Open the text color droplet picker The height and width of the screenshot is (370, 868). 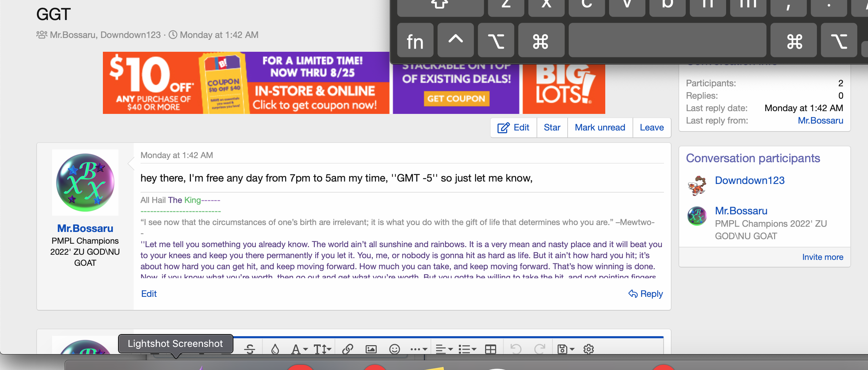point(275,349)
